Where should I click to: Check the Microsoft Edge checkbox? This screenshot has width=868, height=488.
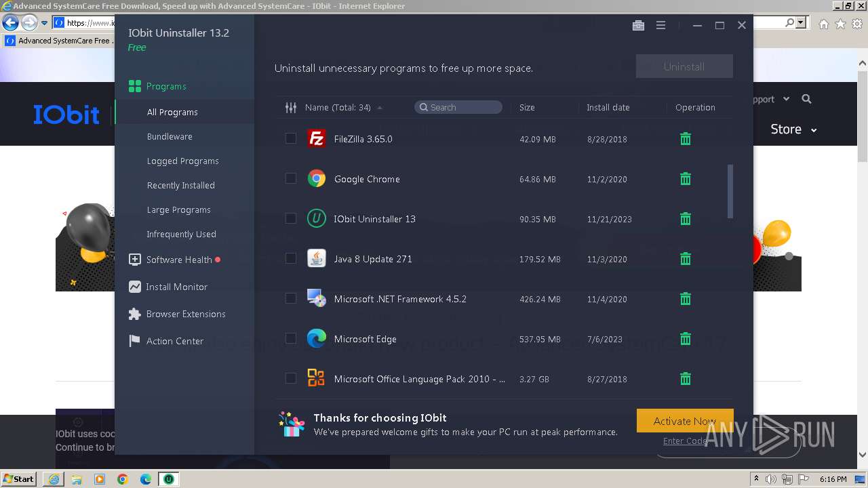click(x=291, y=339)
